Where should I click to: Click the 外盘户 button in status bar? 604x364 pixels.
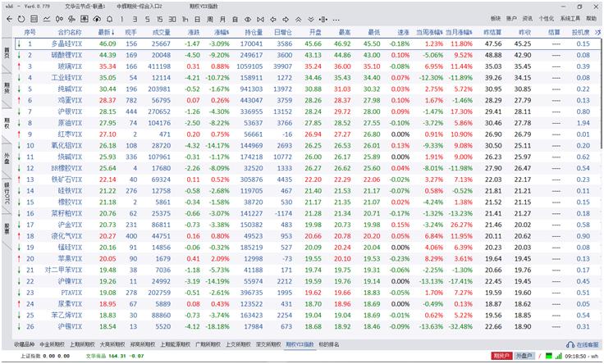tap(523, 356)
